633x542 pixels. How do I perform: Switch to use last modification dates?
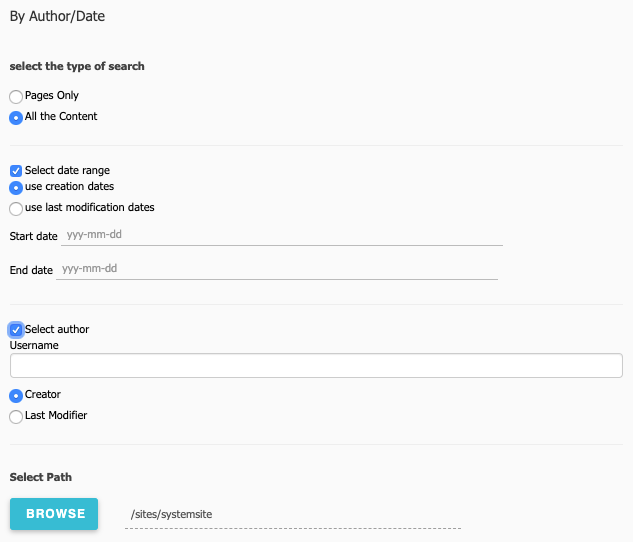(x=16, y=208)
